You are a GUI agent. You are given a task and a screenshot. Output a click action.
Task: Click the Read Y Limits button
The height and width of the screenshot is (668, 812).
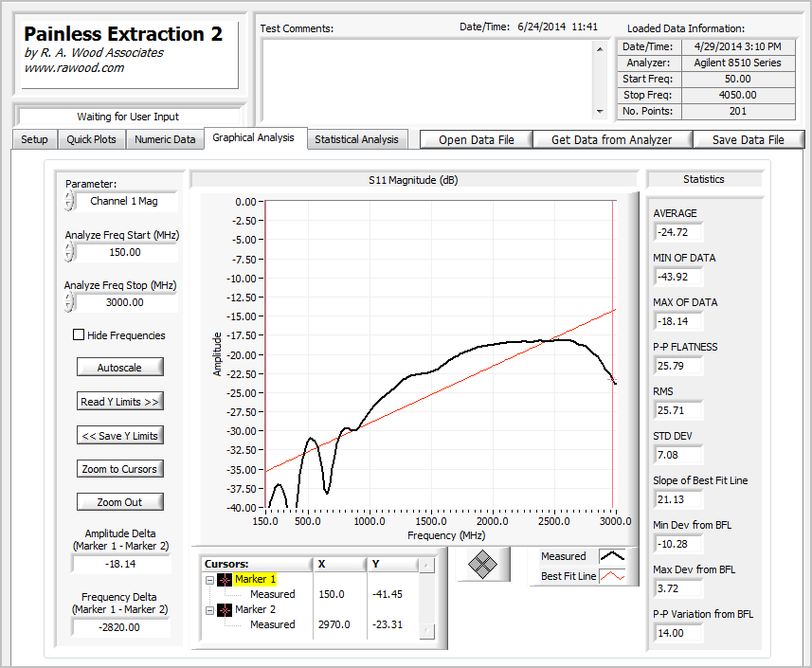[x=119, y=402]
